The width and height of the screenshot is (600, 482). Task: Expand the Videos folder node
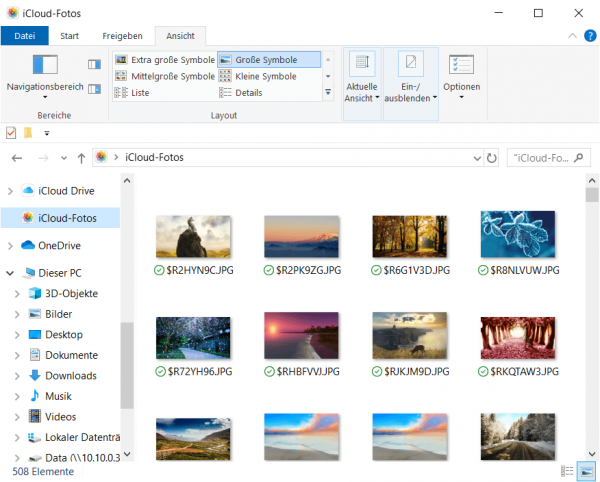coord(17,417)
